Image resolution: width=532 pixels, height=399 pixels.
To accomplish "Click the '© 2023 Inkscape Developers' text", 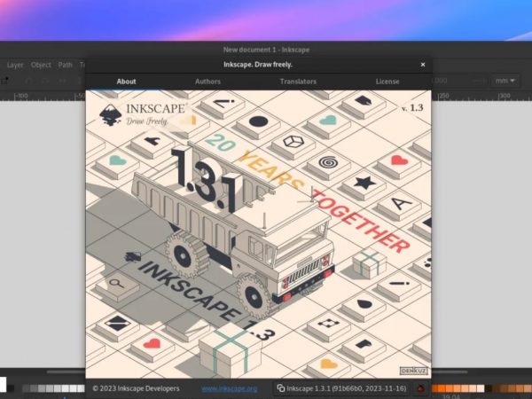I will click(136, 388).
